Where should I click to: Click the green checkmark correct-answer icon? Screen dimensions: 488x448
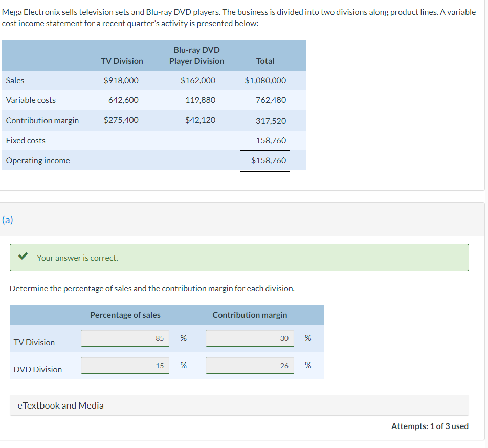tap(23, 257)
